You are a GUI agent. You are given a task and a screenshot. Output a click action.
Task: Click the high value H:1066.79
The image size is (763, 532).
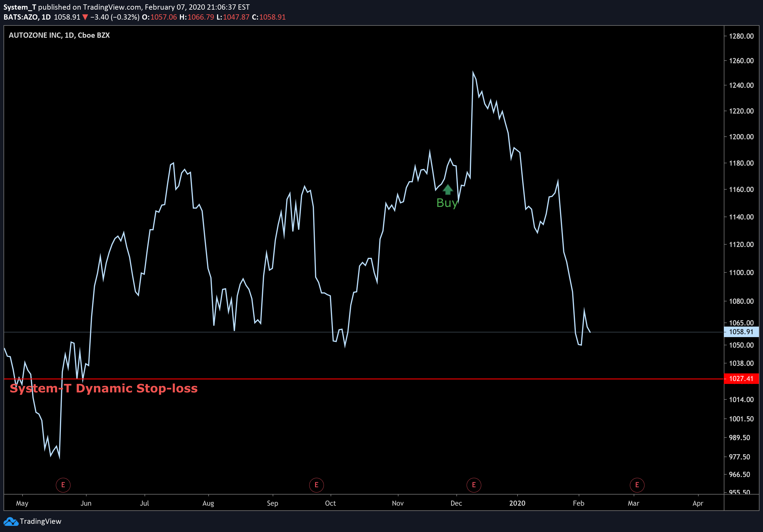pyautogui.click(x=197, y=17)
